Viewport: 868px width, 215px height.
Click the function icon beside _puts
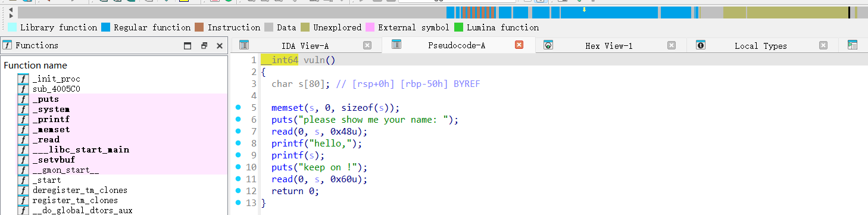(x=23, y=99)
